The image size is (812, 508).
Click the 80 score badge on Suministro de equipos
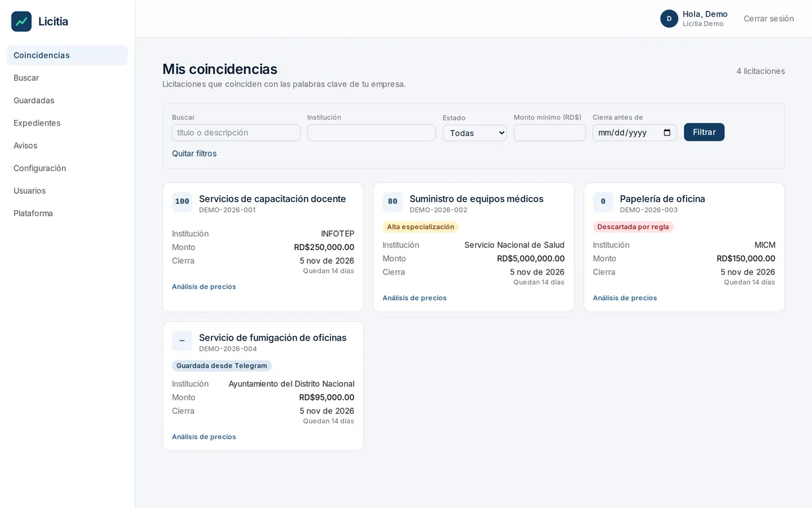(x=392, y=202)
